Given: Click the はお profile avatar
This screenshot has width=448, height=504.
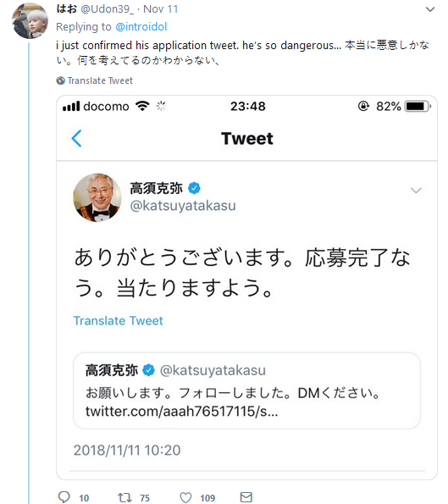Looking at the screenshot, I should coord(30,20).
